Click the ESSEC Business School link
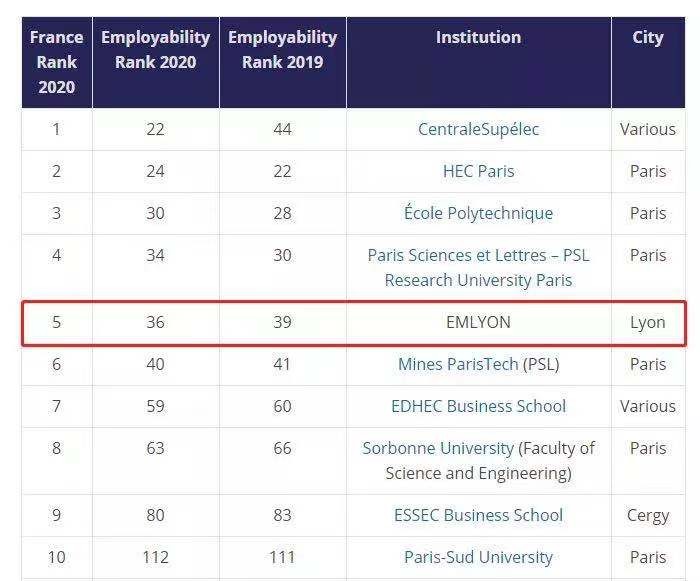700x581 pixels. 478,515
